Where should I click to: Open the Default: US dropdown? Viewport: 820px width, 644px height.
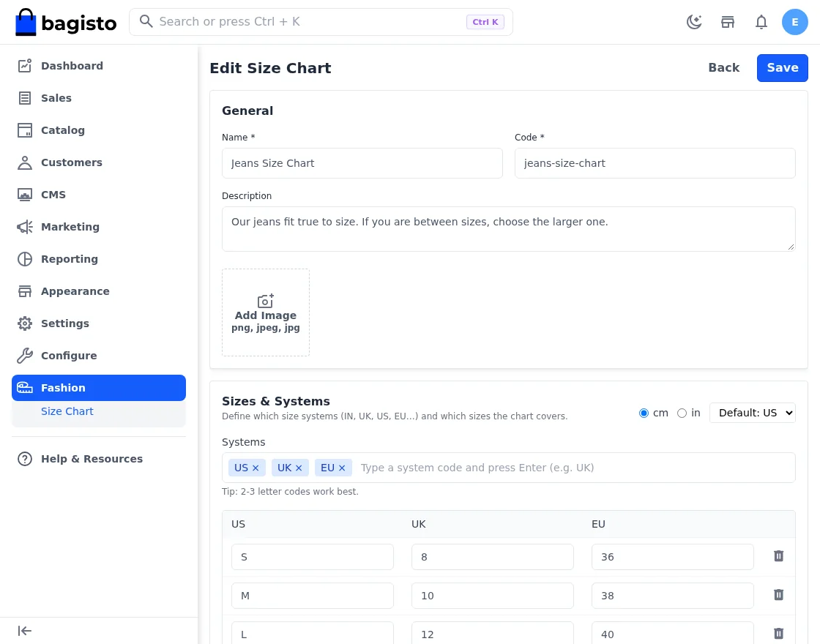[x=752, y=413]
